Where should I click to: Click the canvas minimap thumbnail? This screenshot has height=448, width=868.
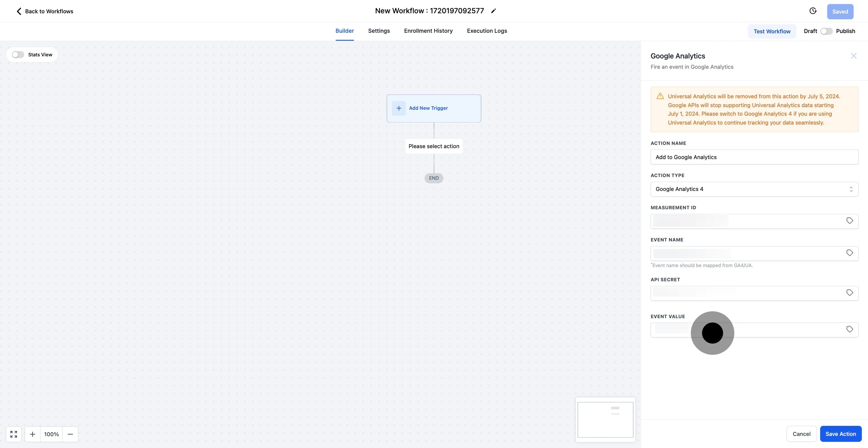pos(605,419)
